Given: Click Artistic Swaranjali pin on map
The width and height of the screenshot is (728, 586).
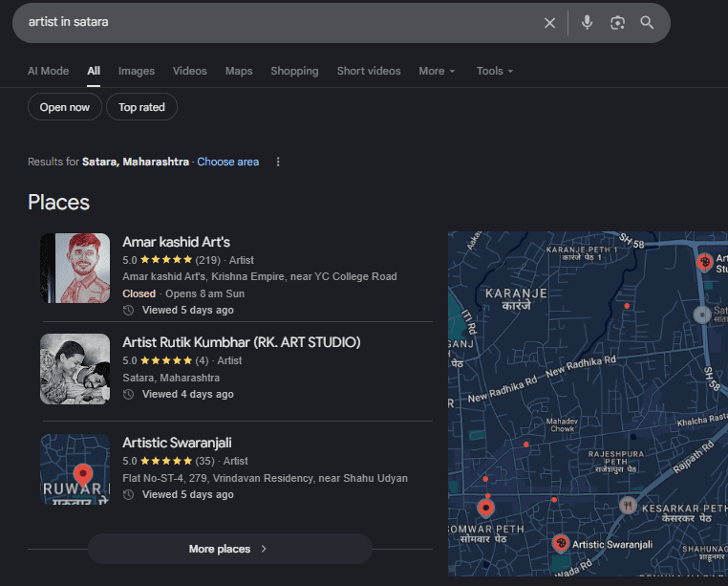Looking at the screenshot, I should click(x=561, y=543).
